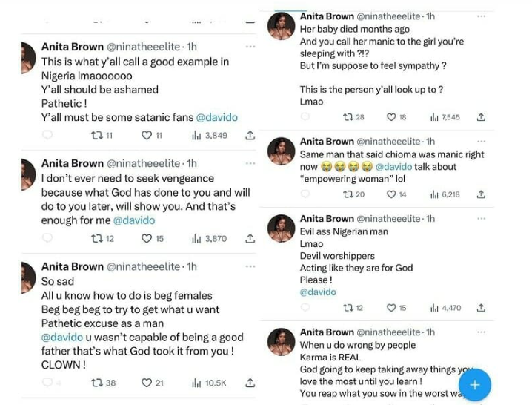The image size is (532, 405).
Task: Share the 'Evil ass Nigerian man' tweet
Action: pyautogui.click(x=481, y=308)
